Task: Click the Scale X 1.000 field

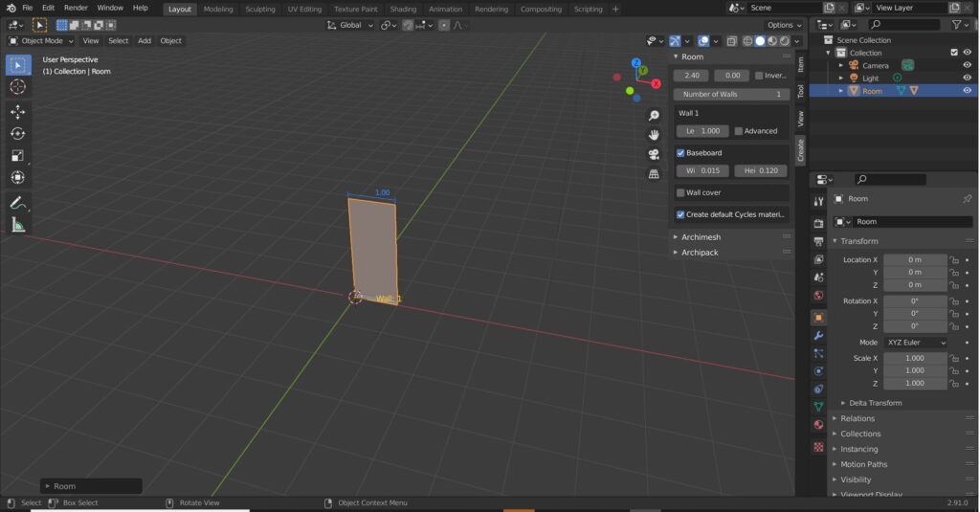Action: (x=914, y=358)
